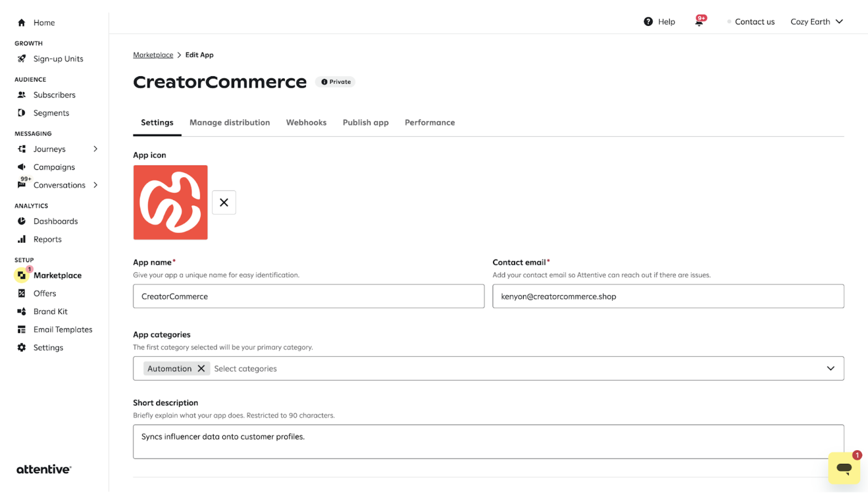Click the Contact us link

pos(754,22)
